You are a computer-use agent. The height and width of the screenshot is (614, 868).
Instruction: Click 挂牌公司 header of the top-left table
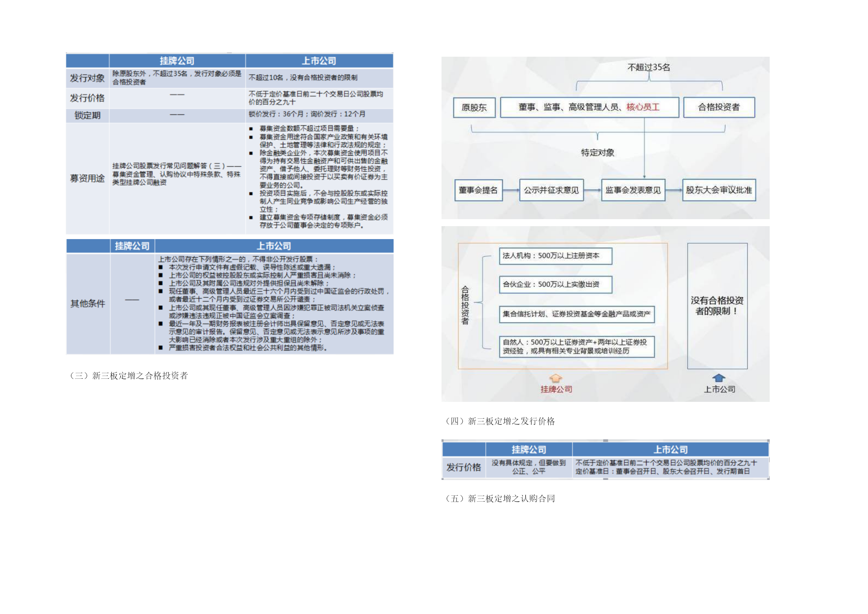coord(177,61)
